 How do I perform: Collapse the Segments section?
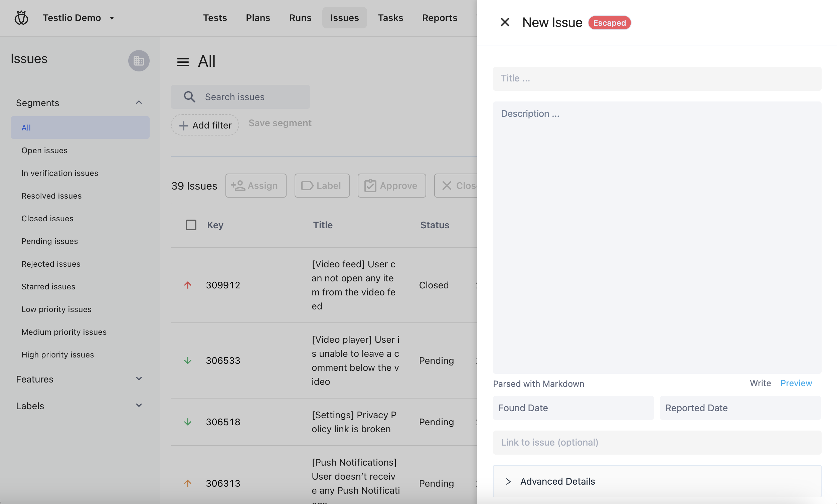coord(139,102)
